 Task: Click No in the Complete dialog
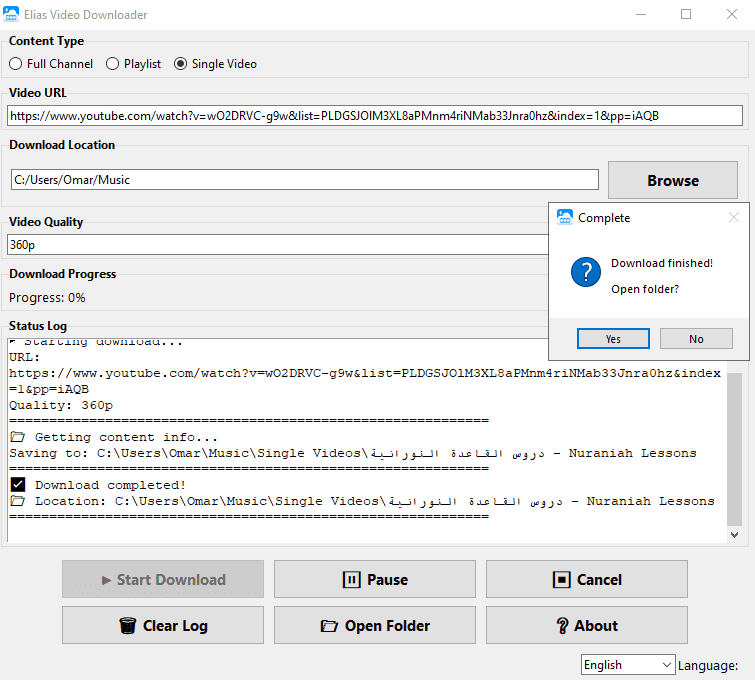click(696, 339)
